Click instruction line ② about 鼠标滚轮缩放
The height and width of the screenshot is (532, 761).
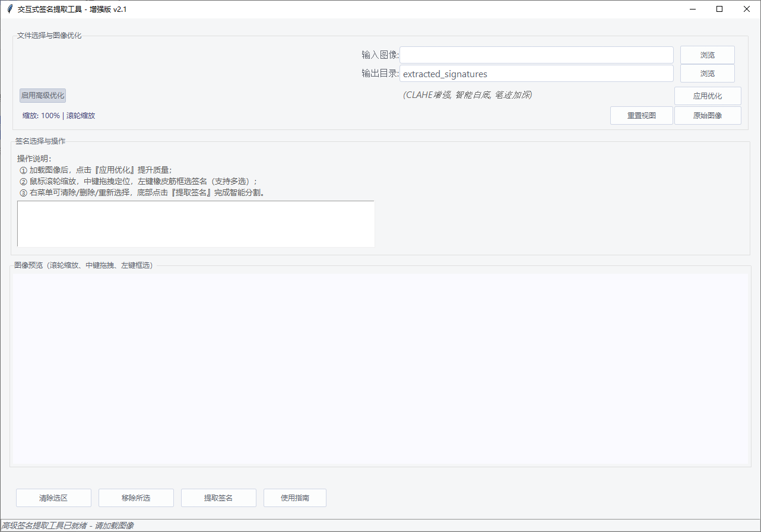pyautogui.click(x=138, y=181)
